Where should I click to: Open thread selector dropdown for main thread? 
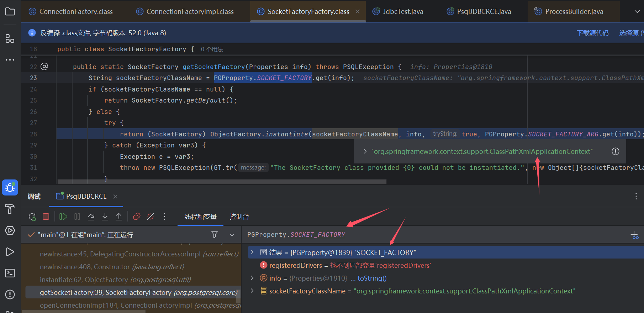(232, 235)
